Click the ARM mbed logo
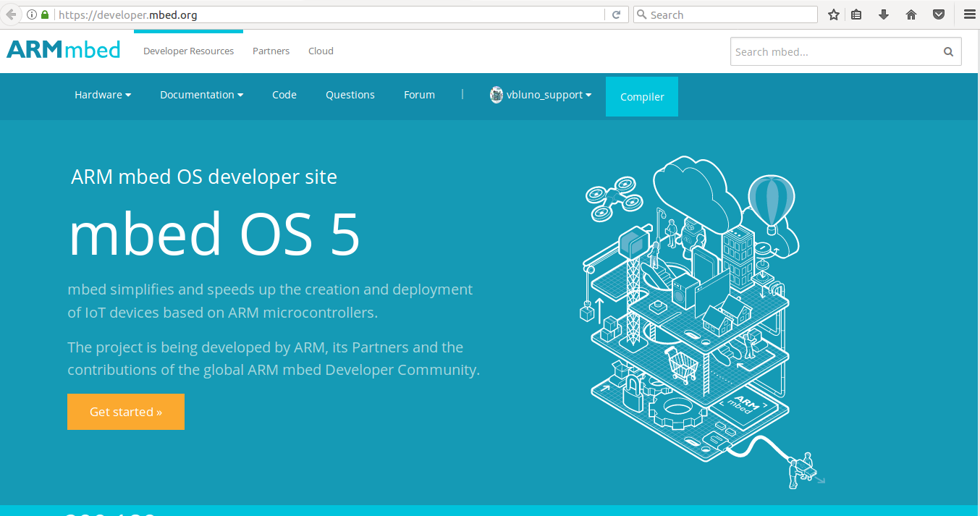Image resolution: width=980 pixels, height=516 pixels. (64, 50)
